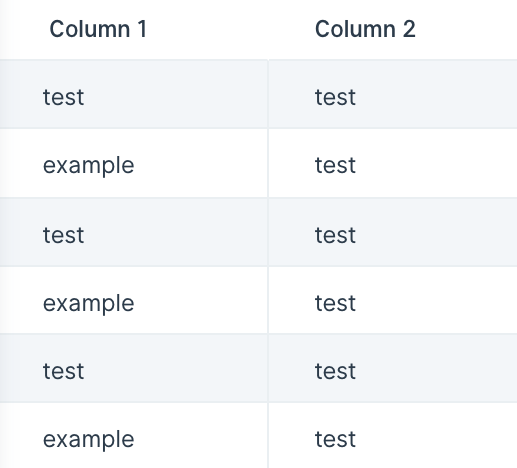The image size is (517, 468).
Task: Select the third row's Column 2 test cell
Action: pos(393,232)
